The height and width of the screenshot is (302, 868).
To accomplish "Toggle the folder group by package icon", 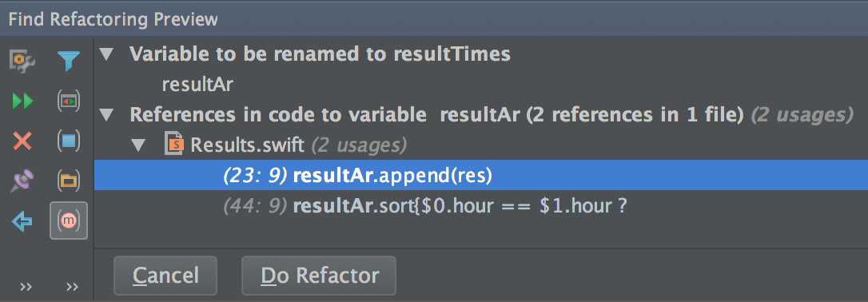I will [x=69, y=181].
